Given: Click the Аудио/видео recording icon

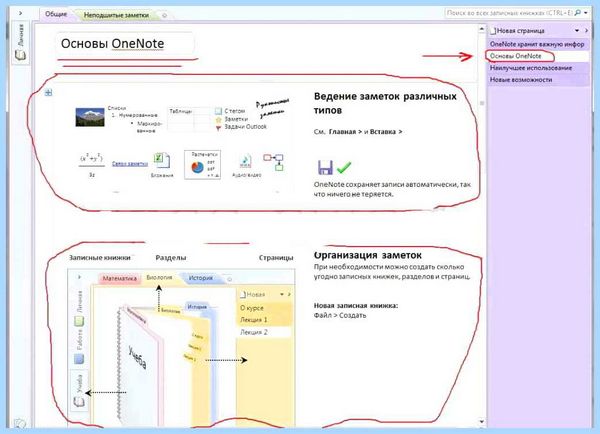Looking at the screenshot, I should pyautogui.click(x=245, y=162).
